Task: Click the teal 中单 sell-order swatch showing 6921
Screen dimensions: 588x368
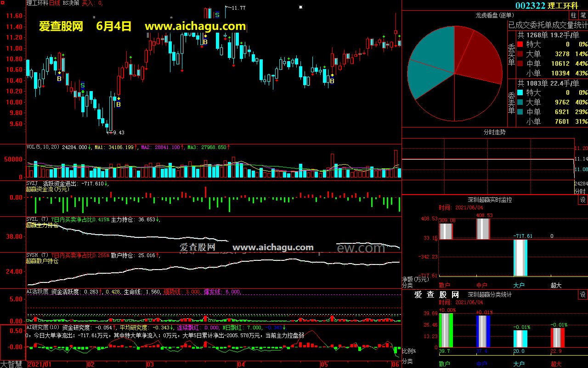Action: click(x=520, y=112)
